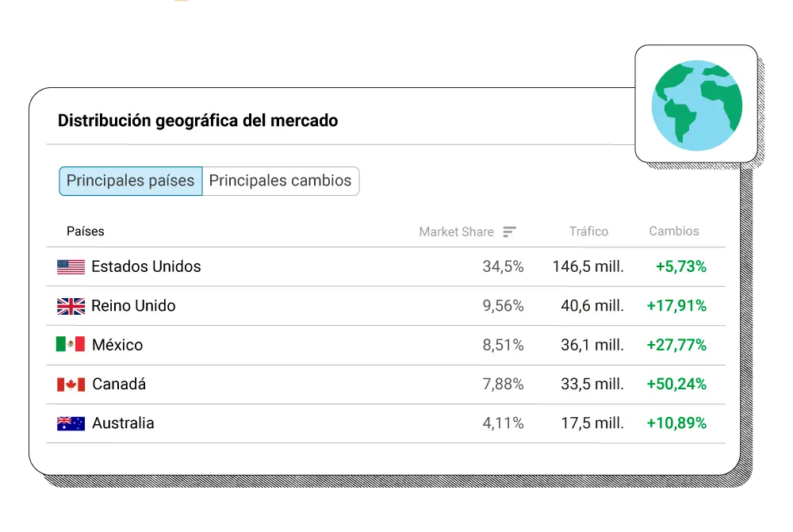Toggle sorting on the Market Share column
793x532 pixels.
tap(456, 232)
